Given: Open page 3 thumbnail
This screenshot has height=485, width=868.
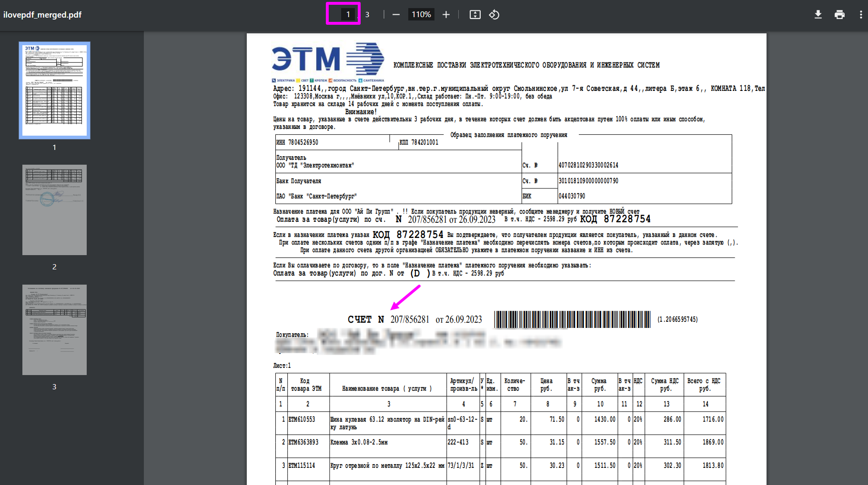Looking at the screenshot, I should point(54,330).
